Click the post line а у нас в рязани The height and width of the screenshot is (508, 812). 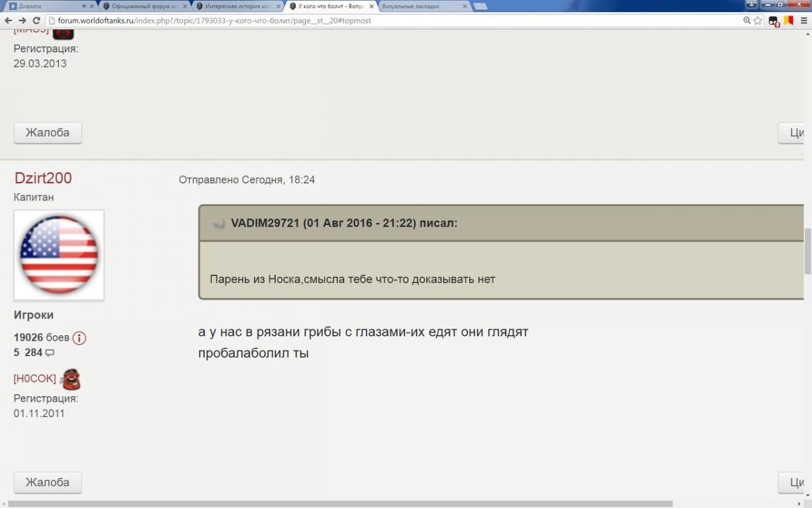(363, 333)
